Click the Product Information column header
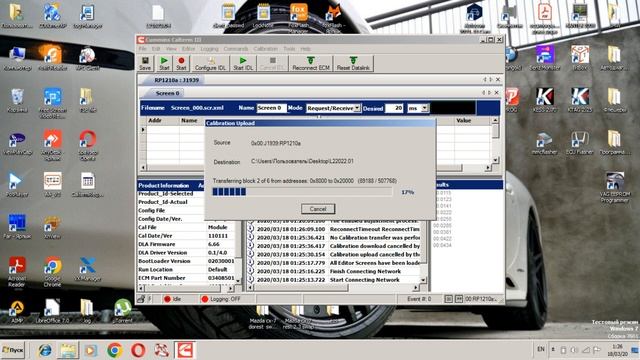640x360 pixels. [x=163, y=185]
